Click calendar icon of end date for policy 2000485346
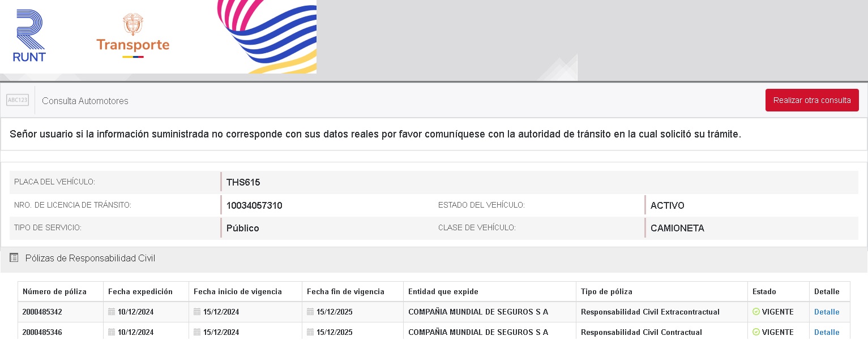The width and height of the screenshot is (868, 340). (x=310, y=332)
